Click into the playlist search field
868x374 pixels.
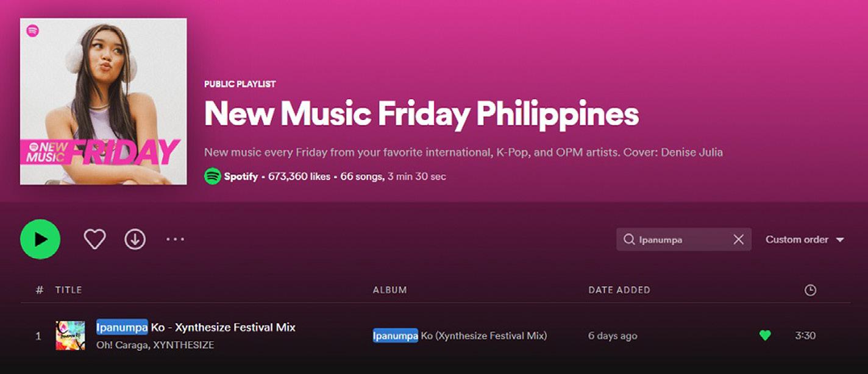click(683, 239)
